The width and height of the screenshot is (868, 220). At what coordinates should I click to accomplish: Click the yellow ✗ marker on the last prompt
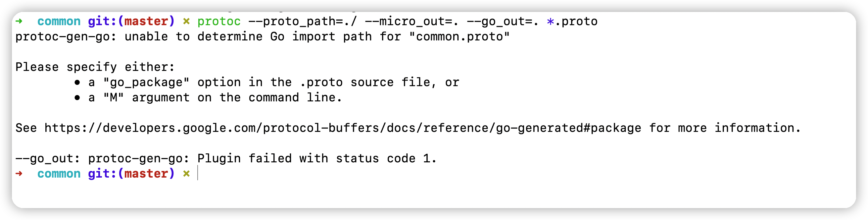(x=186, y=174)
